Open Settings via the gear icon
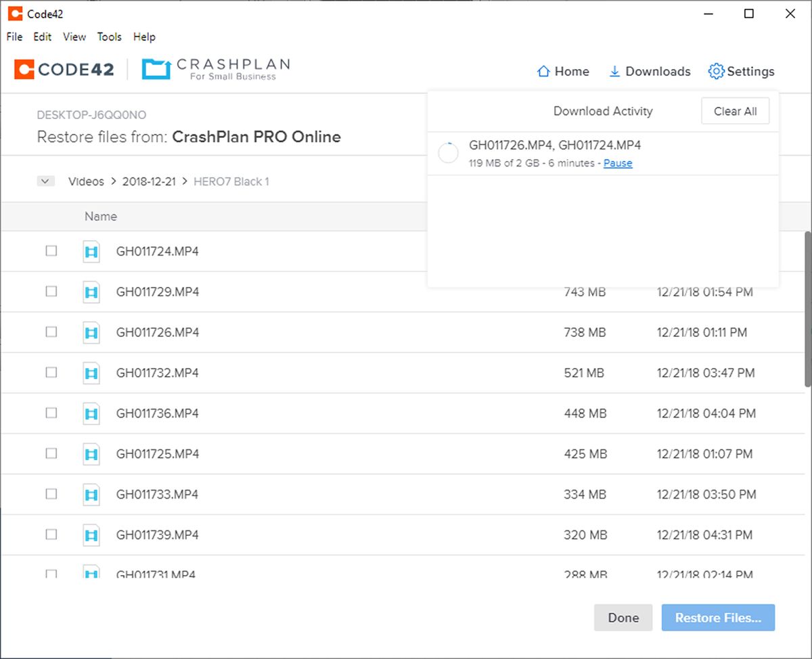Screen dimensions: 812x659 pos(741,71)
